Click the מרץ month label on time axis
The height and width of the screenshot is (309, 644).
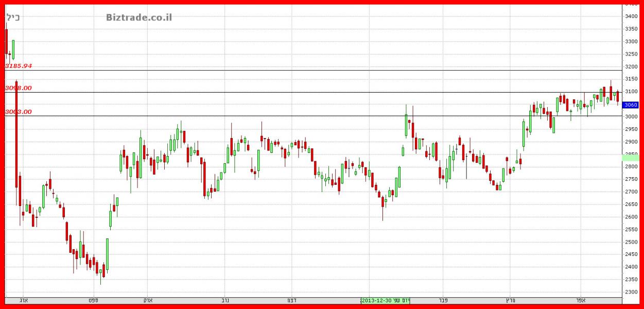[x=510, y=300]
